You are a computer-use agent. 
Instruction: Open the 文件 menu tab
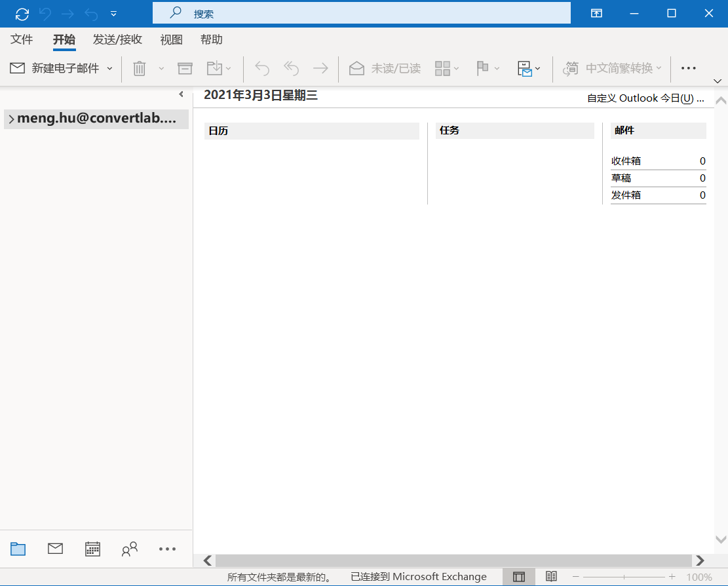click(x=22, y=39)
